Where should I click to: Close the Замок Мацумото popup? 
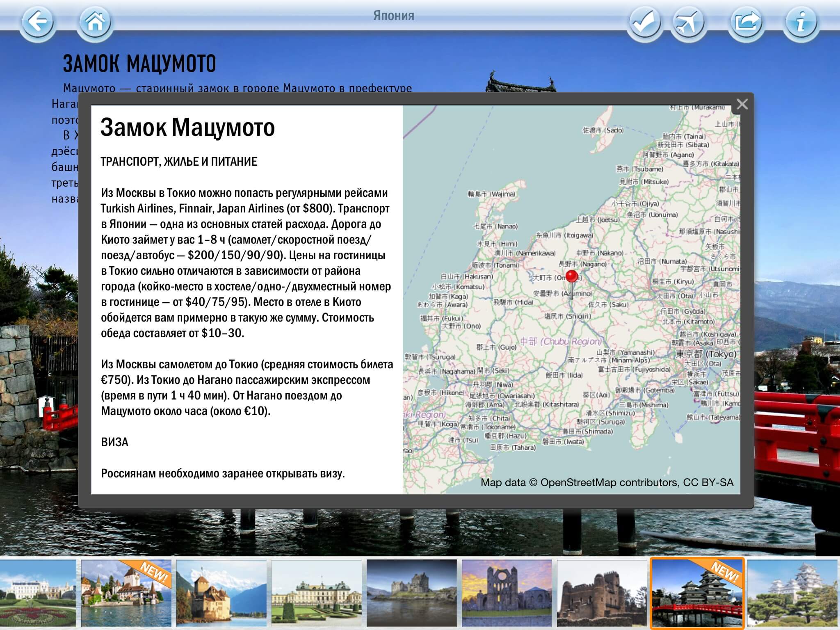click(742, 104)
